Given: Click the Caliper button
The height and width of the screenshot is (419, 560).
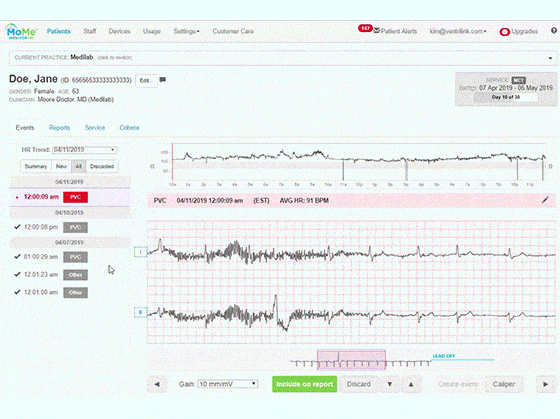Looking at the screenshot, I should 504,384.
